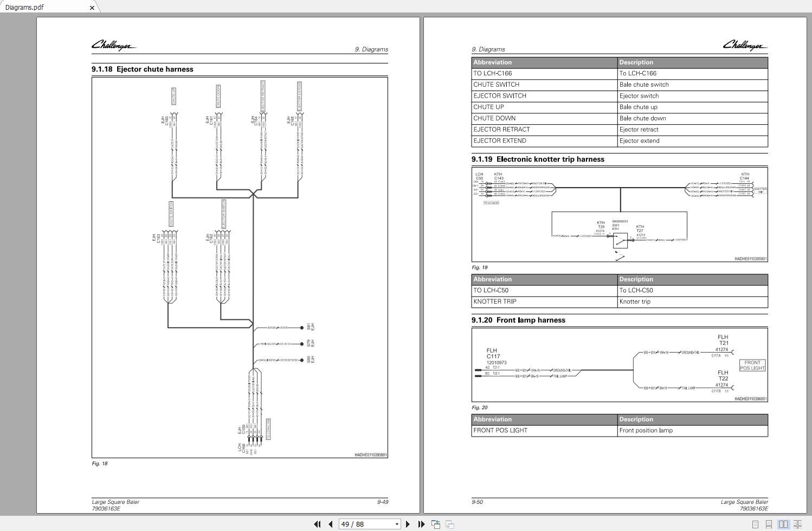Enable continuous facing pages view

[x=798, y=524]
